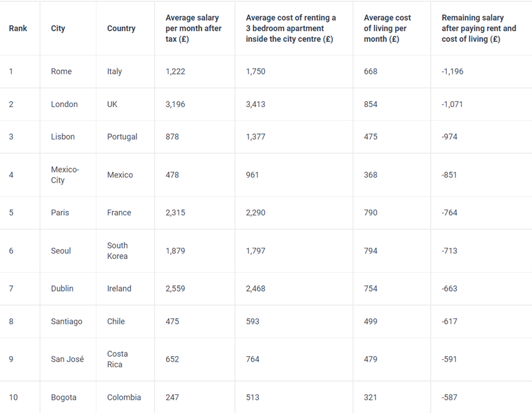This screenshot has height=413, width=532.
Task: Select the Costa Rica country cell
Action: (118, 359)
